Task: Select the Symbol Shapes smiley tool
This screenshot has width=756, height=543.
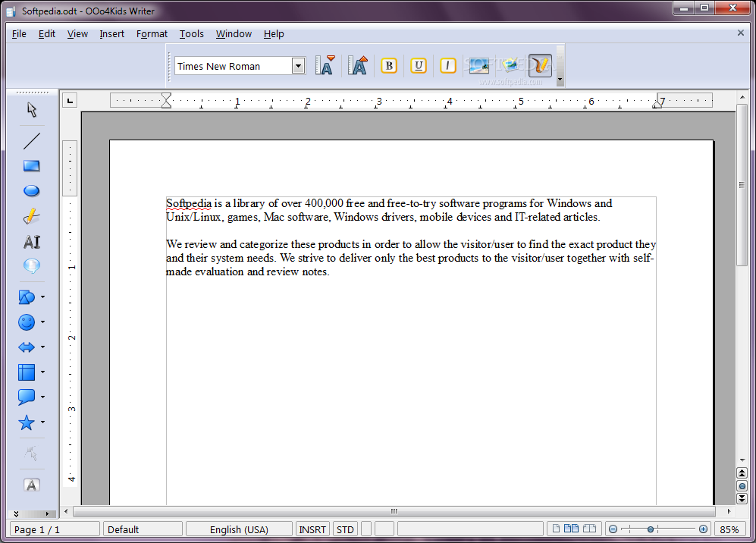Action: [27, 322]
